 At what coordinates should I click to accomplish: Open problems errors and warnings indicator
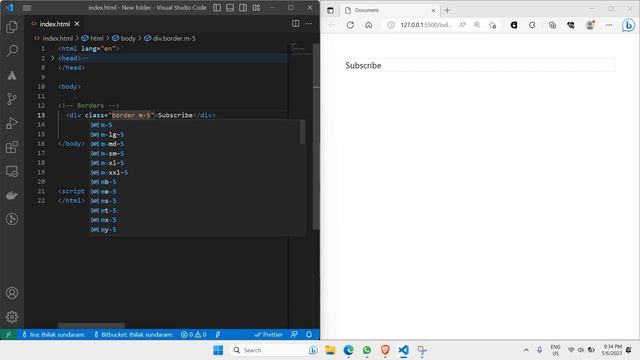pyautogui.click(x=193, y=334)
